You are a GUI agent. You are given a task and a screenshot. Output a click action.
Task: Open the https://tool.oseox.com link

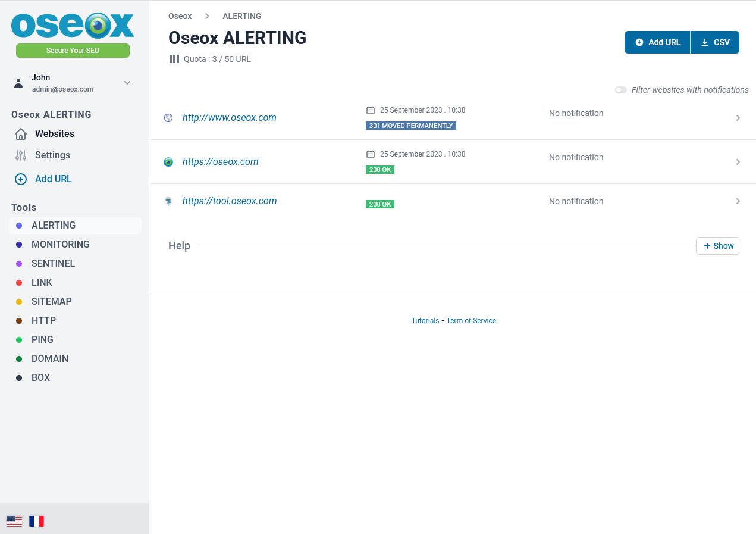pyautogui.click(x=230, y=201)
